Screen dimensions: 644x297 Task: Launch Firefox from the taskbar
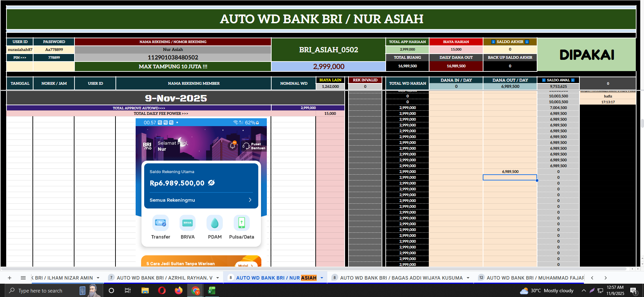point(178,291)
